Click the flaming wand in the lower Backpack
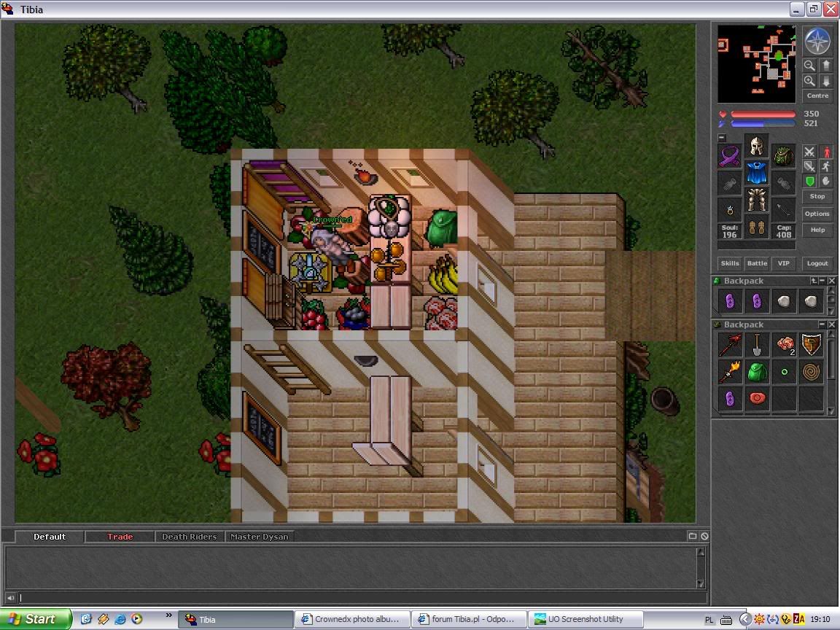The image size is (840, 630). click(x=730, y=372)
